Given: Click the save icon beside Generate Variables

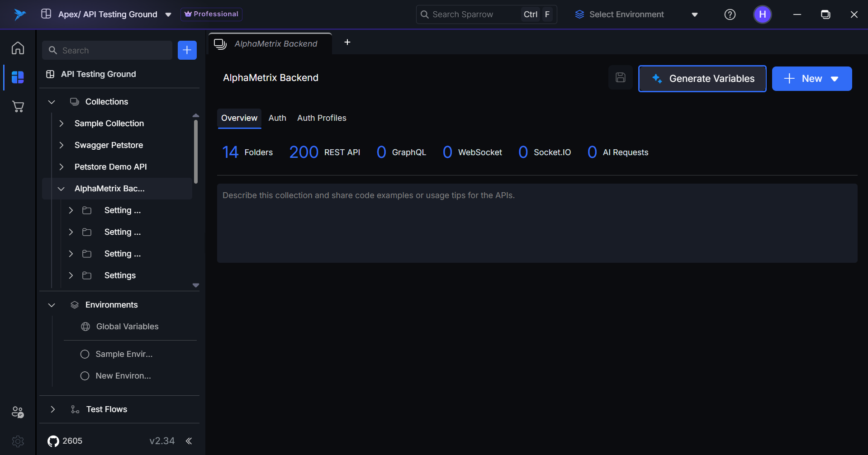Looking at the screenshot, I should tap(620, 78).
